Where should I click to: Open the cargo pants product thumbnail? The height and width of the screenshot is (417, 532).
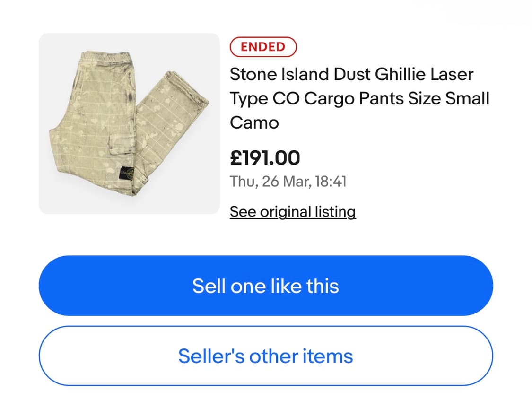point(129,123)
